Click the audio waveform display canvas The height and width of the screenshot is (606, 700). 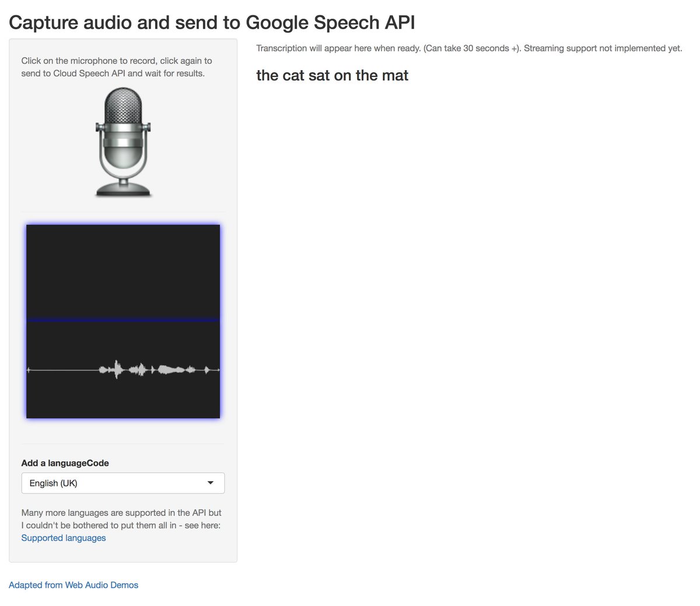123,321
